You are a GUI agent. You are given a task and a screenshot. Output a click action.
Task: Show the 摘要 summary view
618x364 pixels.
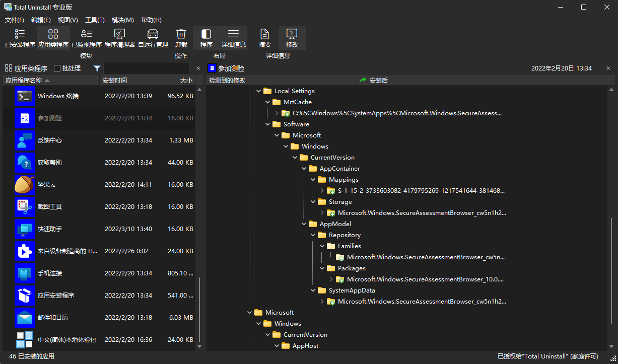click(264, 38)
